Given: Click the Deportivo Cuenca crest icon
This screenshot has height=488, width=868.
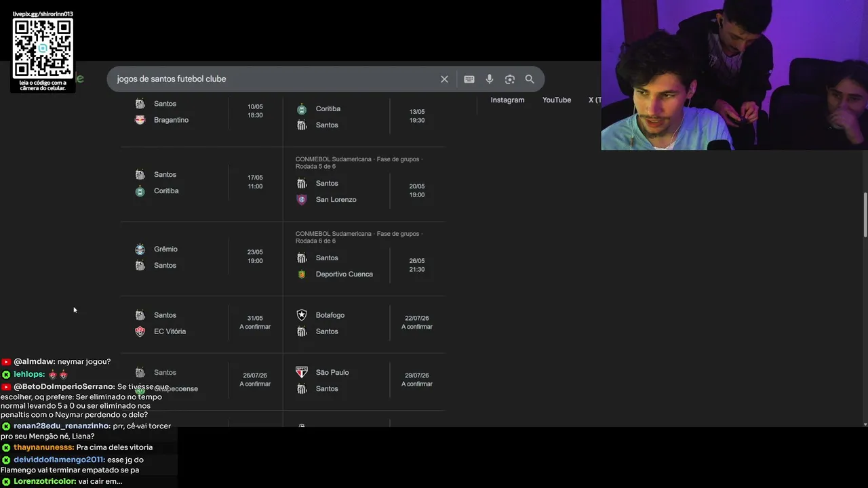Looking at the screenshot, I should coord(302,274).
